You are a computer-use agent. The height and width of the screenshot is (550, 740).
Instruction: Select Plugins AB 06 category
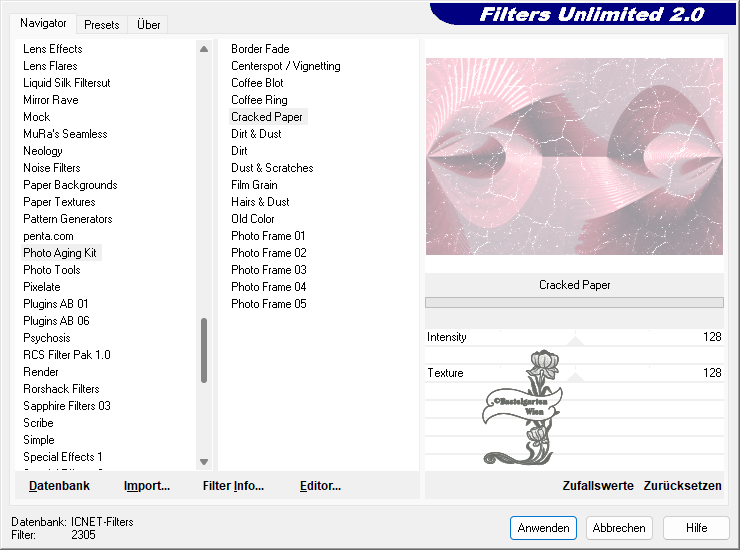56,321
